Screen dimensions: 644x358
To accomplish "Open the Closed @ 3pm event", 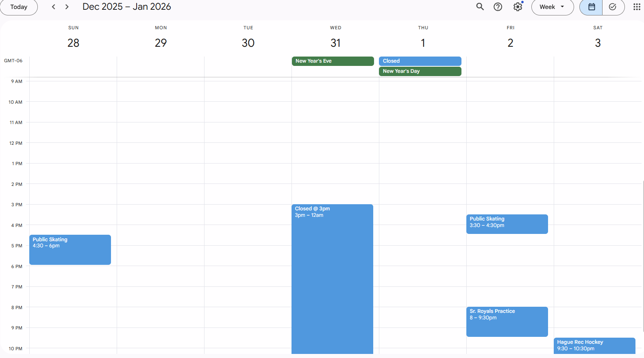I will coord(332,277).
